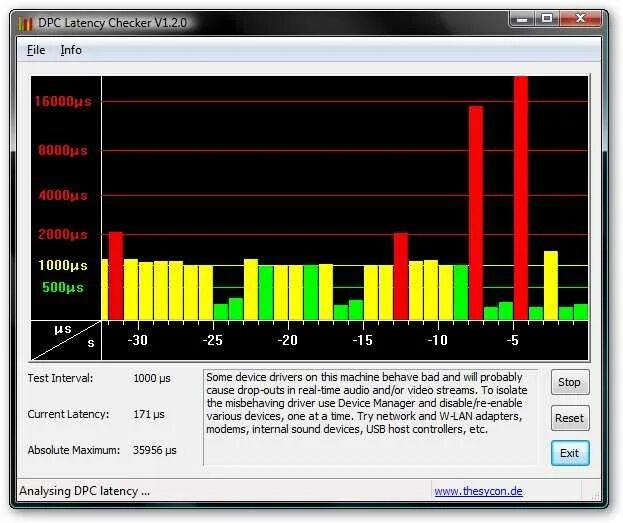Open the www.thesycon.de link

[478, 491]
